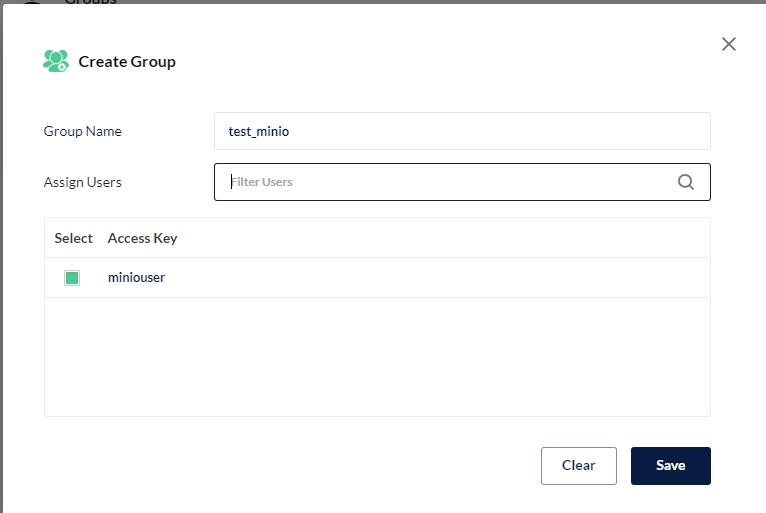Focus the Group Name text field
This screenshot has width=766, height=513.
point(462,131)
